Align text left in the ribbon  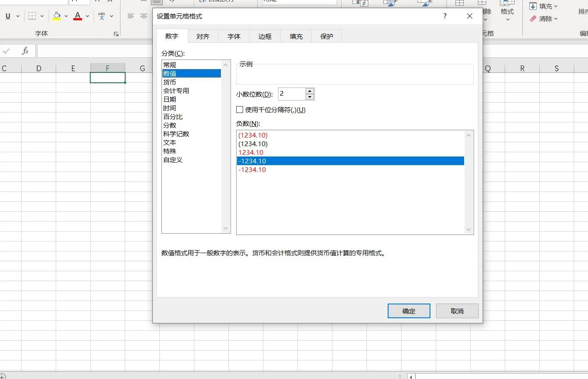pos(131,16)
